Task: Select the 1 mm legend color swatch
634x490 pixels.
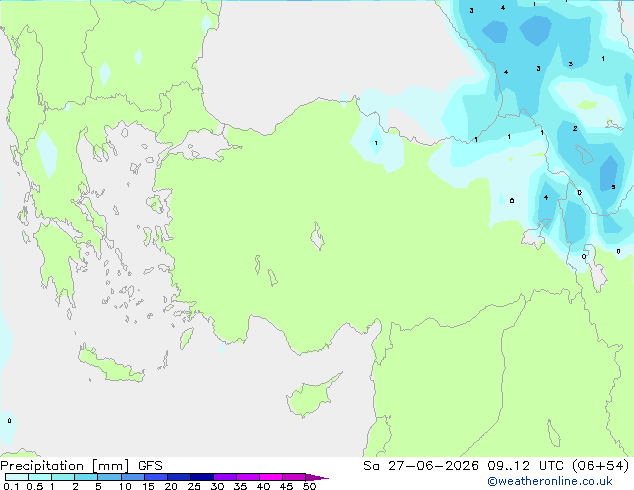Action: point(63,477)
